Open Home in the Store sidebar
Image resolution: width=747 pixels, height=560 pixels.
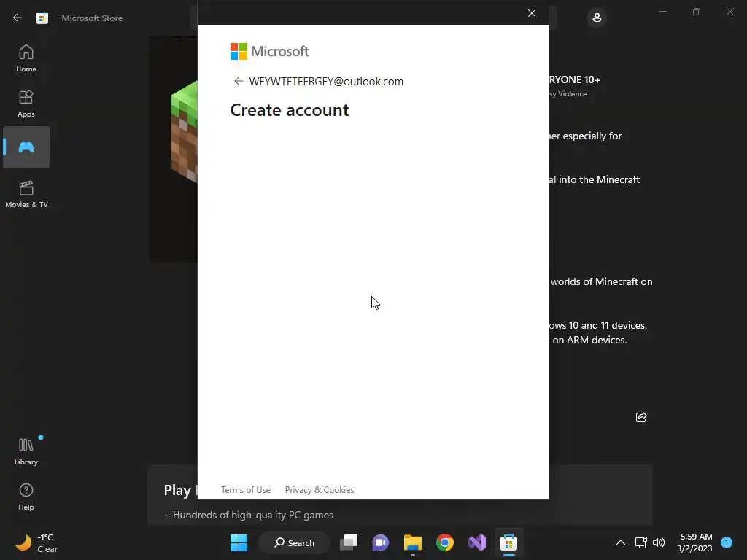click(x=26, y=58)
